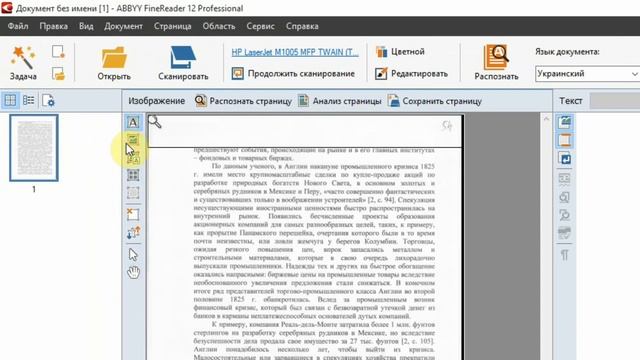Open the Задача wizard
This screenshot has width=640, height=360.
click(23, 62)
